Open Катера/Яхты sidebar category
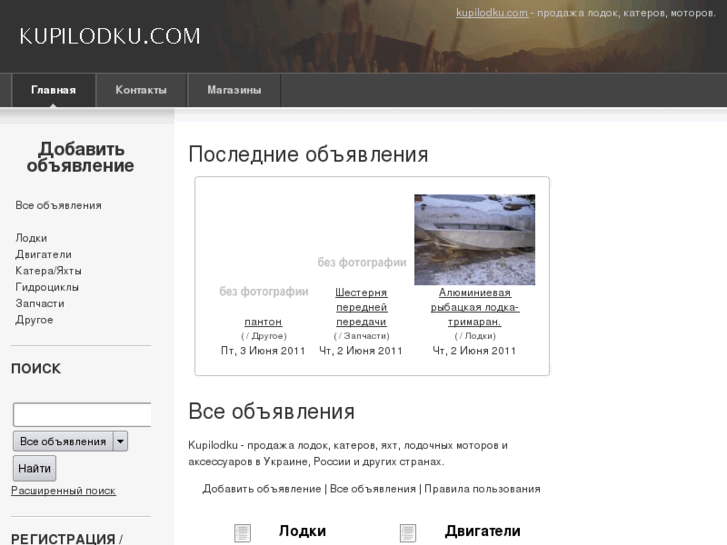The height and width of the screenshot is (545, 727). pyautogui.click(x=48, y=271)
